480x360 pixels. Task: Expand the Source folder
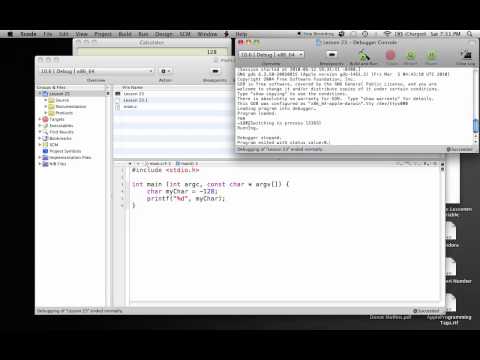coord(46,100)
